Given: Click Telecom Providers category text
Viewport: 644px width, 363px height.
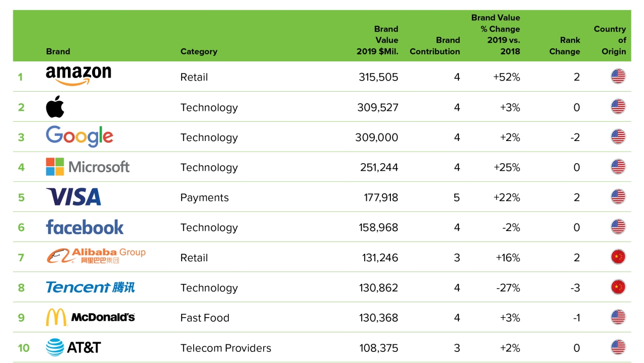Looking at the screenshot, I should tap(225, 348).
